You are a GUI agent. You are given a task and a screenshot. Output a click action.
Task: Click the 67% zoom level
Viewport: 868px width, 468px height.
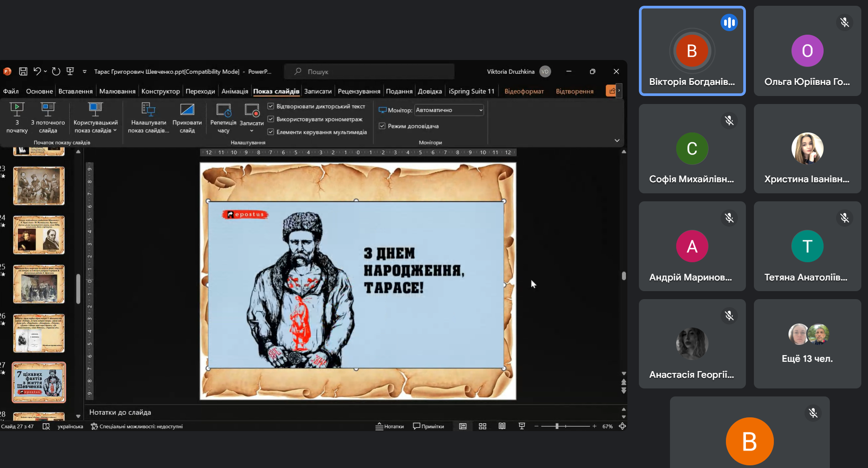click(607, 426)
